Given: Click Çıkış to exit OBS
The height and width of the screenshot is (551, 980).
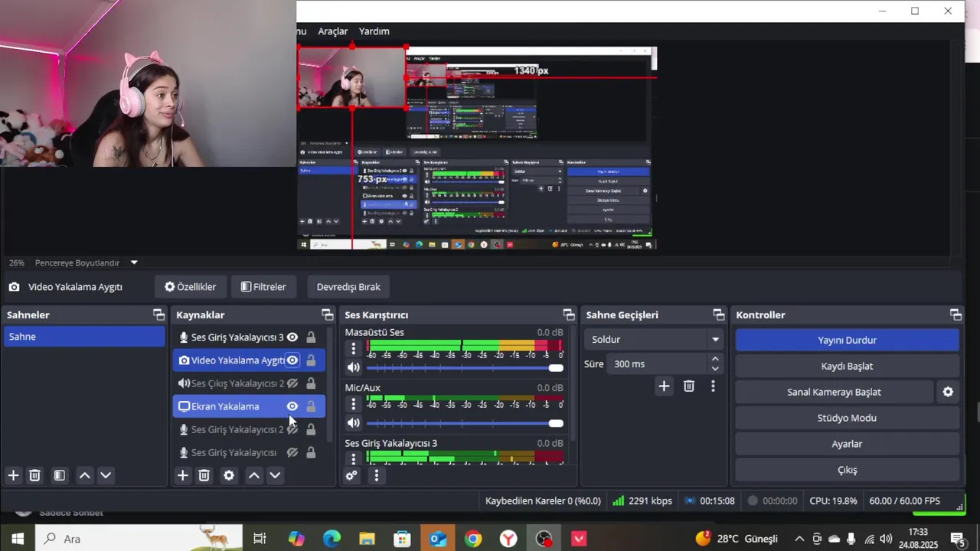Looking at the screenshot, I should [x=847, y=470].
